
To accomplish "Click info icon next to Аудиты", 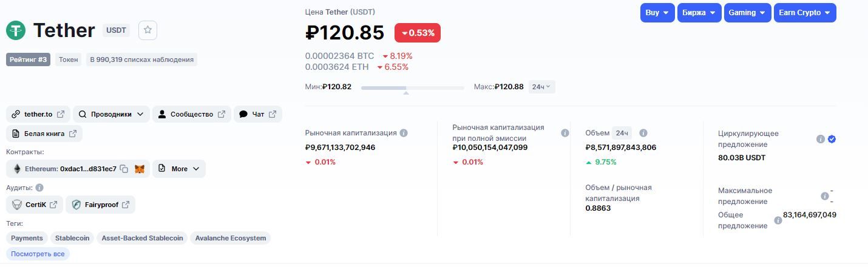I will (x=39, y=188).
